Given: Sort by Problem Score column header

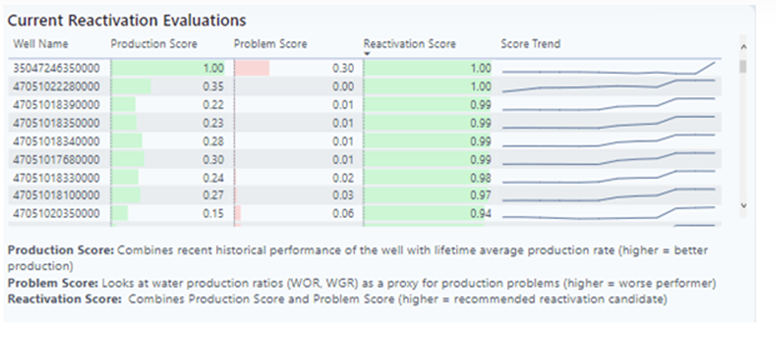Looking at the screenshot, I should click(270, 44).
